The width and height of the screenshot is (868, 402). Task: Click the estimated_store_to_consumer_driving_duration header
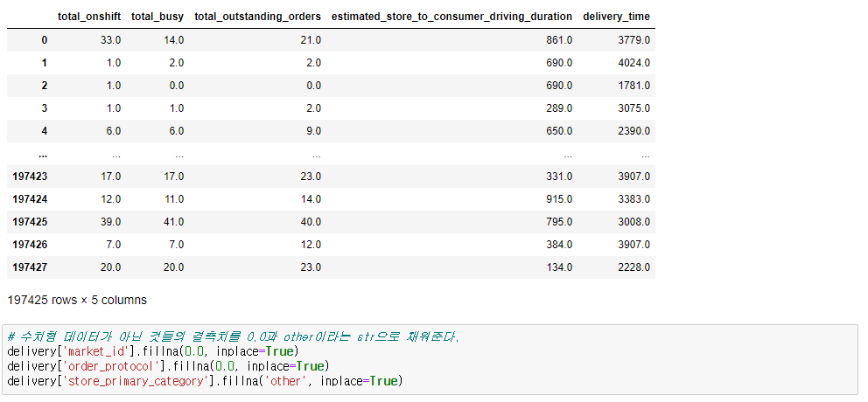(451, 17)
